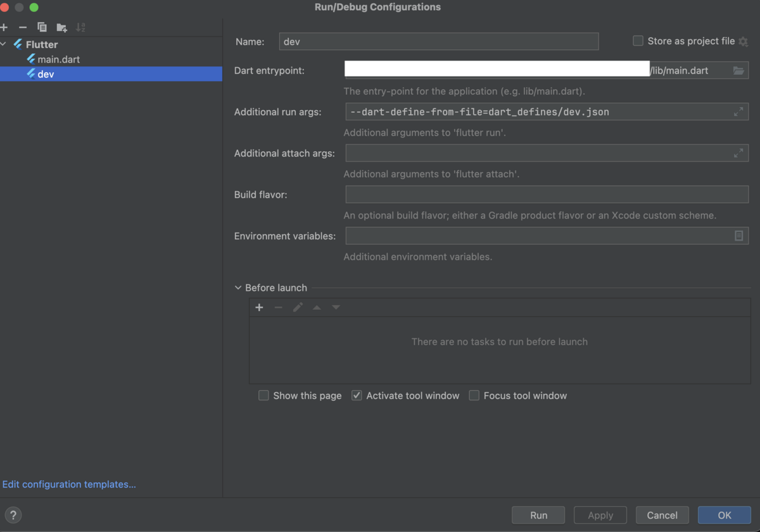Click the Flutter logo beside dev
Viewport: 760px width, 532px height.
tap(30, 74)
